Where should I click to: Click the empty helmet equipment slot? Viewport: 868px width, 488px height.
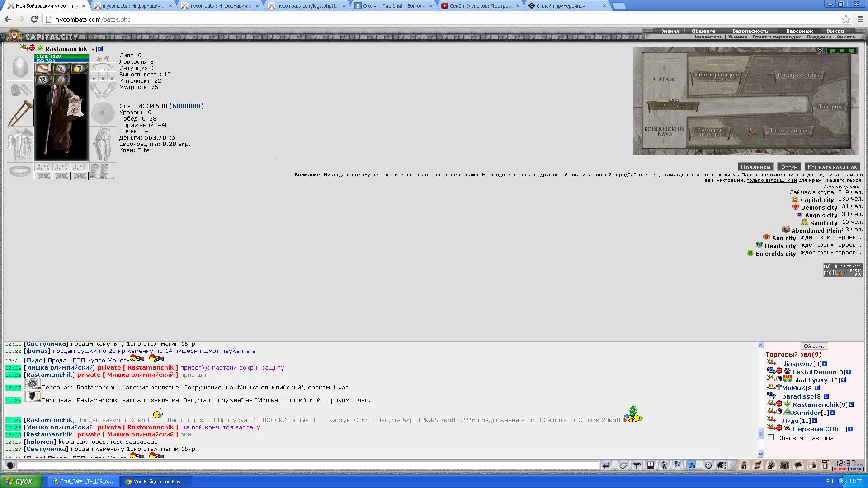pos(20,67)
